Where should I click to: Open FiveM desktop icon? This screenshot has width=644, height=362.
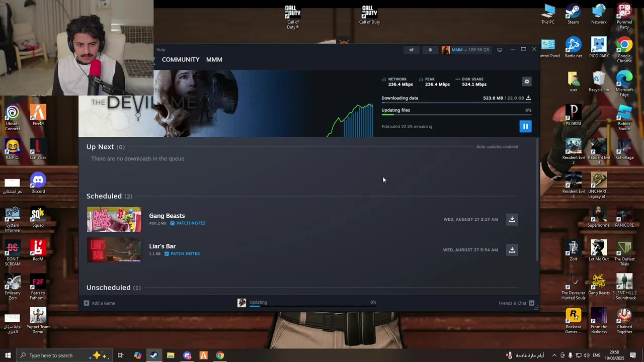point(38,116)
